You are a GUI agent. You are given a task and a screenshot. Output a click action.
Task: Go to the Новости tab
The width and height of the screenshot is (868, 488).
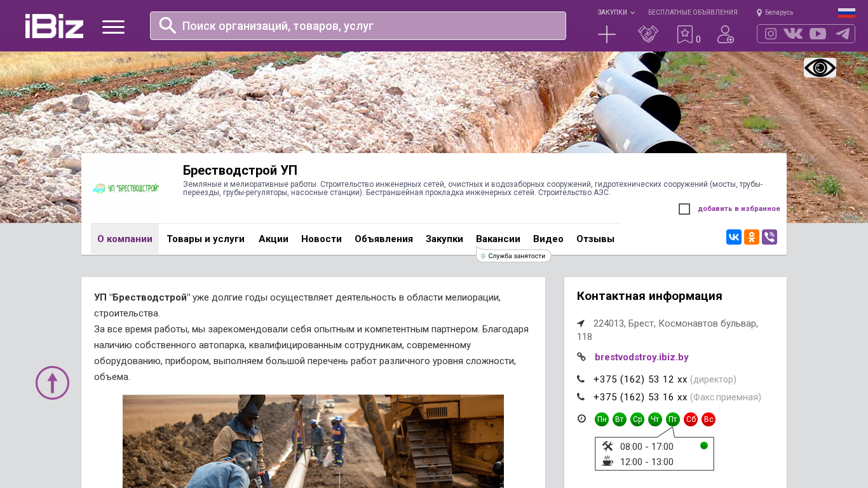pos(322,239)
